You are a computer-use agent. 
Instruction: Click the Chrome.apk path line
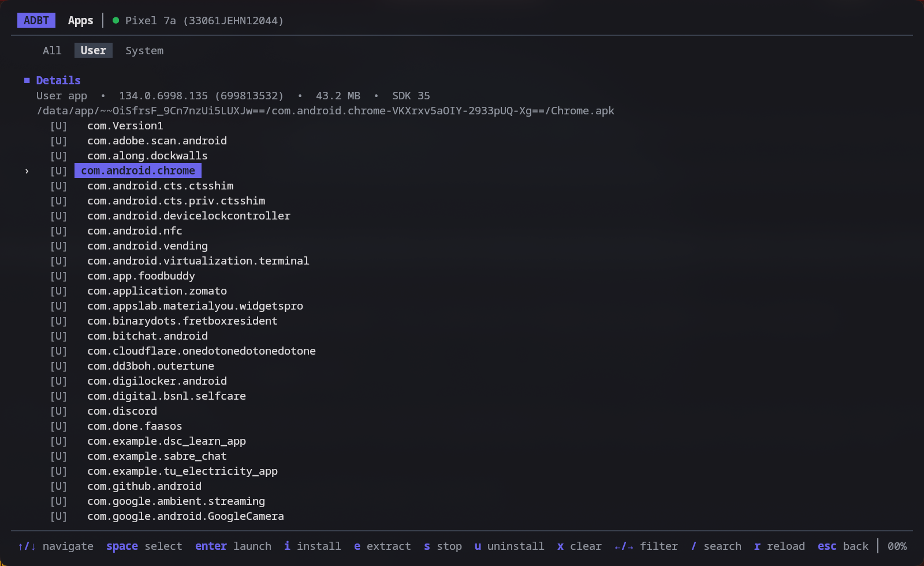325,111
